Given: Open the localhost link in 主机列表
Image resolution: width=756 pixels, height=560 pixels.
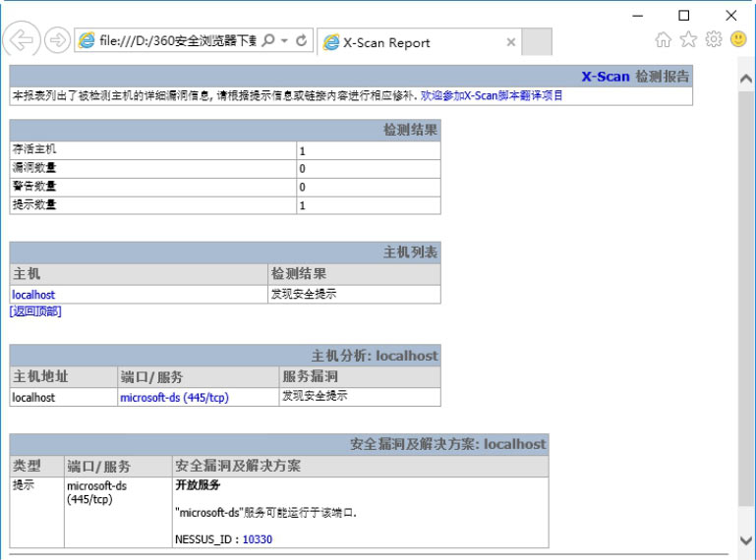Looking at the screenshot, I should point(33,294).
